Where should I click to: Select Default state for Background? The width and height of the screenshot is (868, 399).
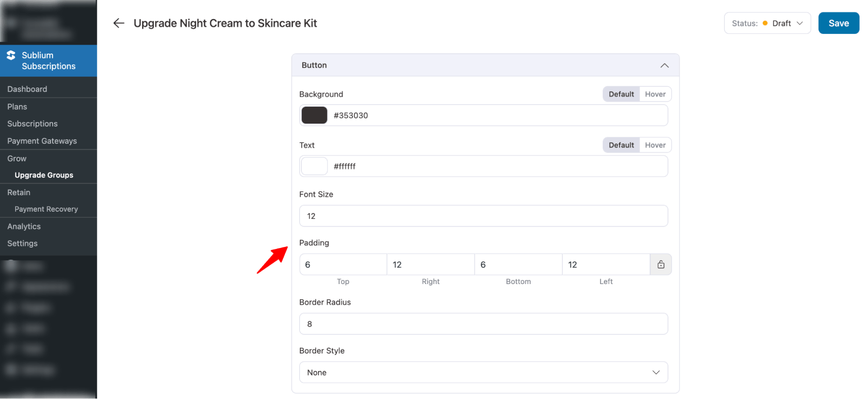(621, 94)
